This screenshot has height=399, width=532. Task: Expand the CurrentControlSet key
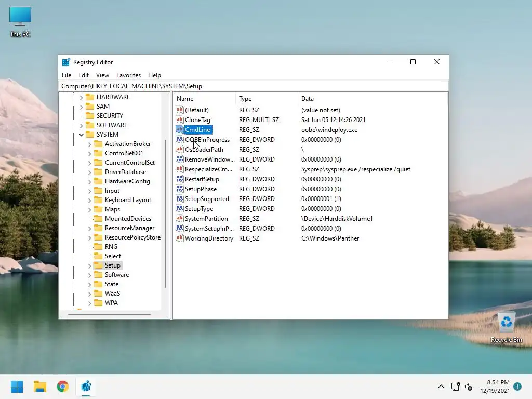89,163
